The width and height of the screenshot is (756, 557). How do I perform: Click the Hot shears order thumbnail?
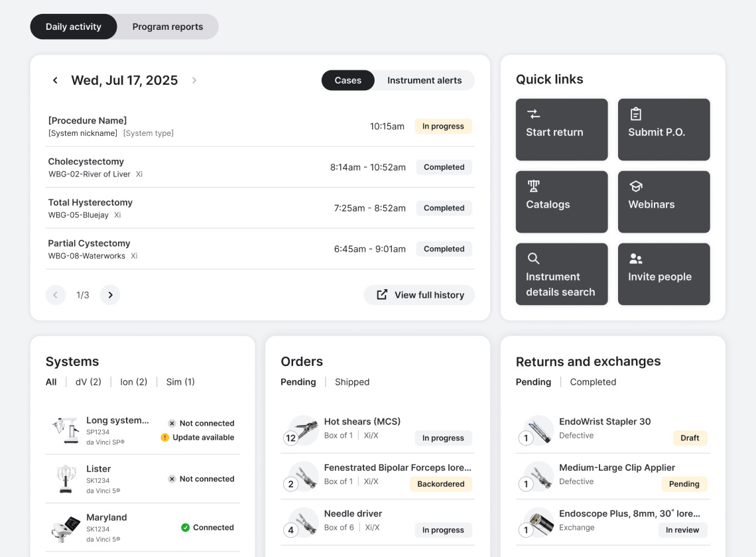pyautogui.click(x=303, y=430)
